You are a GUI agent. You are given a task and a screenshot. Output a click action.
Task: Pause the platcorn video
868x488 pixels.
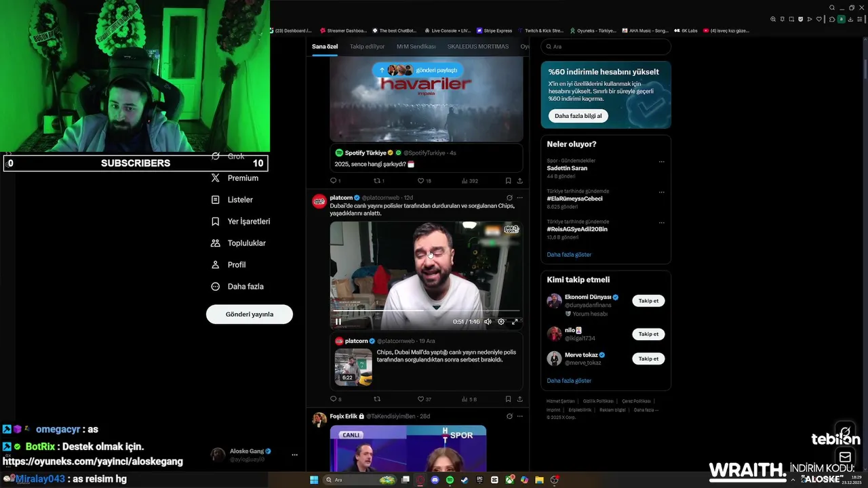pos(338,322)
